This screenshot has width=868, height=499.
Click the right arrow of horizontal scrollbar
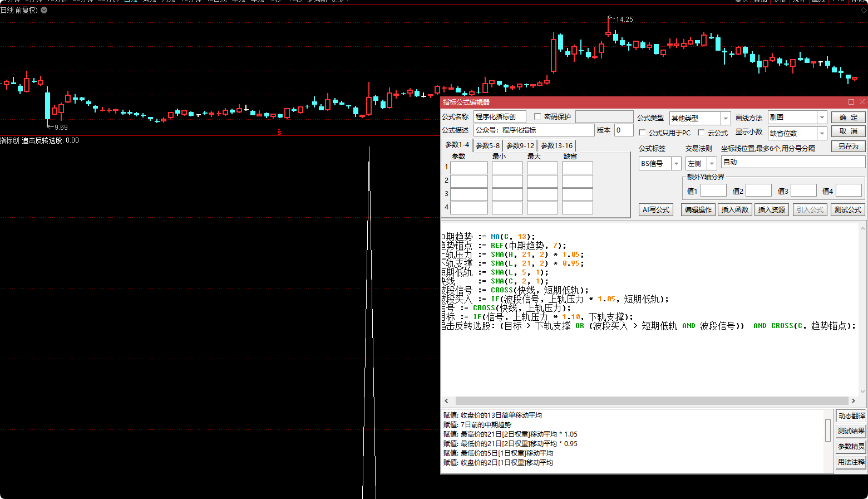click(854, 400)
